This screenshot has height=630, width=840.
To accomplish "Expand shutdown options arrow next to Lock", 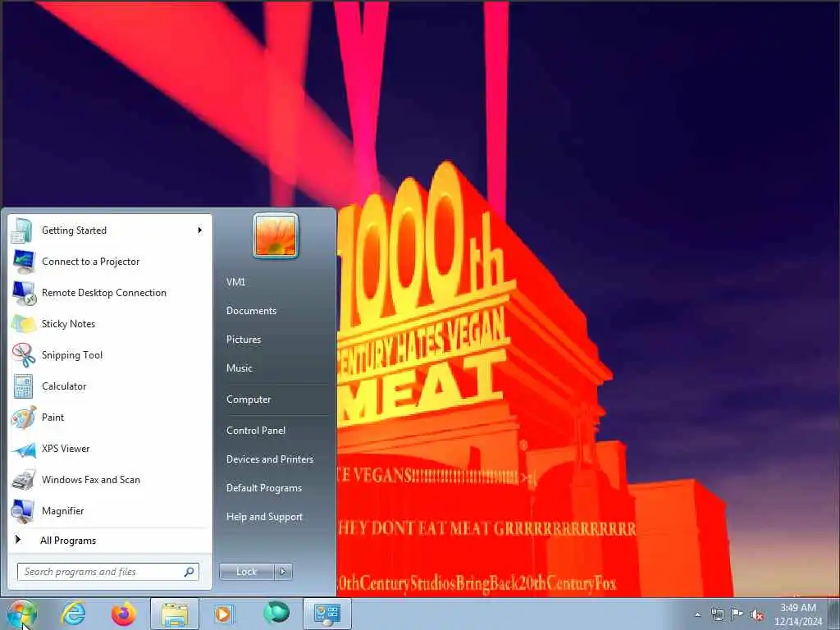I will (283, 572).
